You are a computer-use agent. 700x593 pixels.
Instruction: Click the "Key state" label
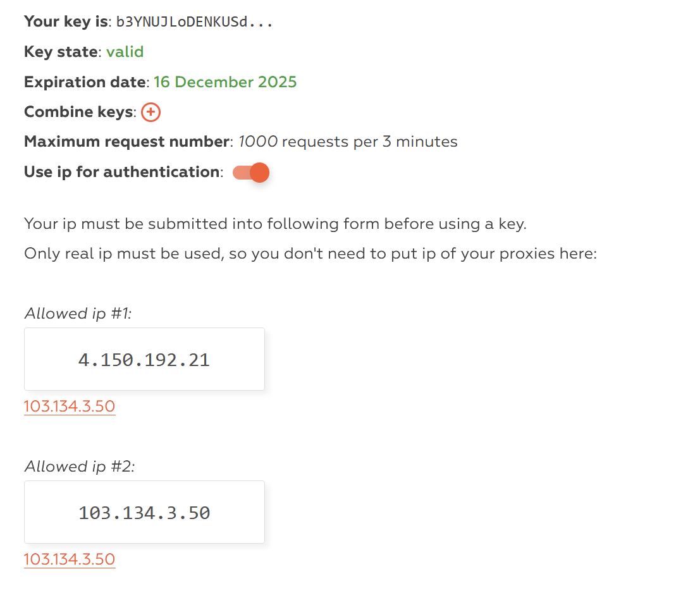click(61, 52)
